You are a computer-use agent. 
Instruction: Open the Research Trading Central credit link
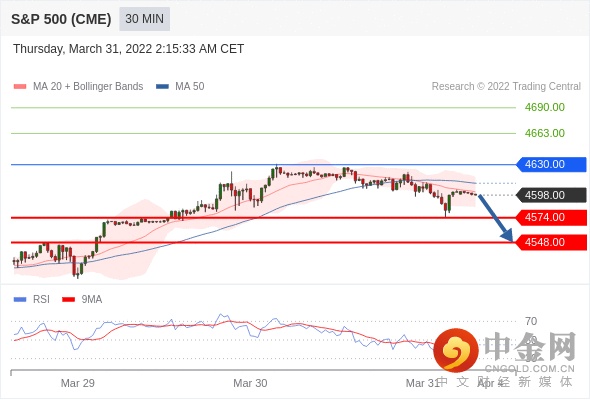506,87
